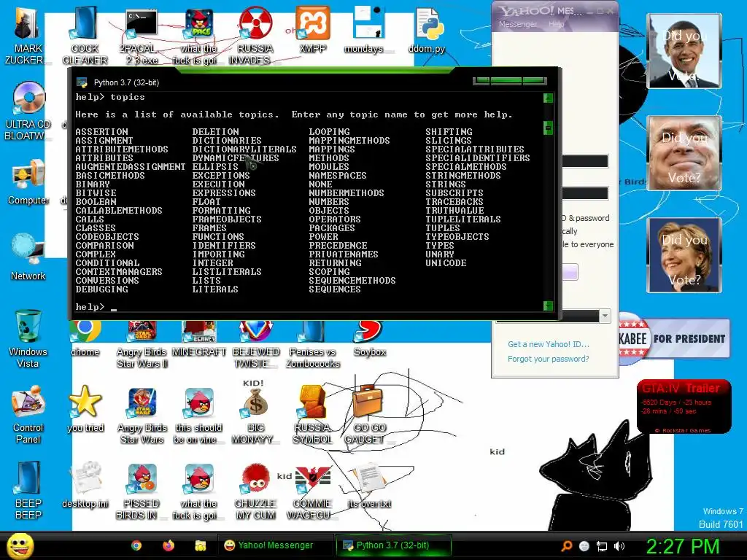Click the smiley Start button

[x=20, y=545]
